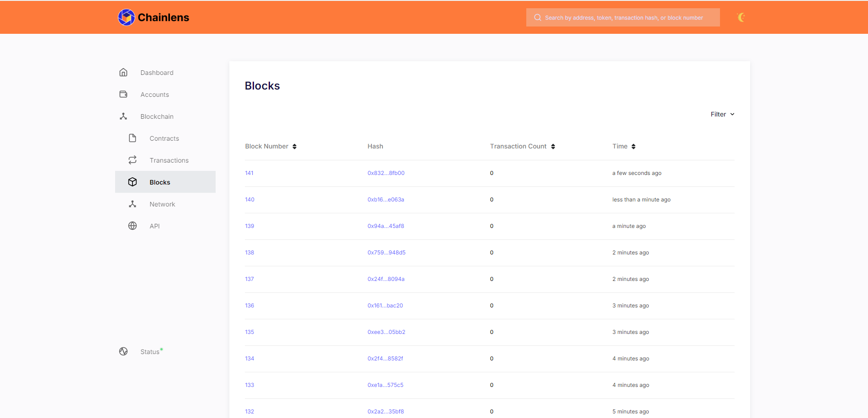
Task: Open hash 0xee3...05bb2
Action: (386, 332)
